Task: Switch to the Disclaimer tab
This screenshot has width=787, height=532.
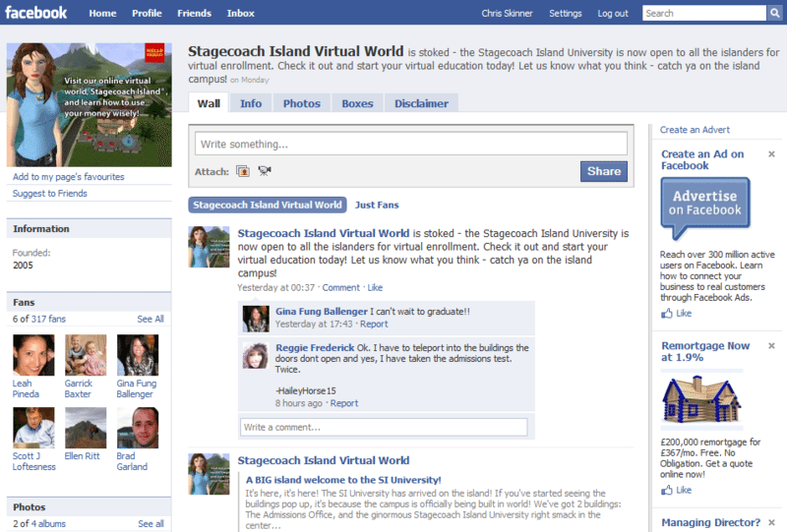Action: [421, 103]
